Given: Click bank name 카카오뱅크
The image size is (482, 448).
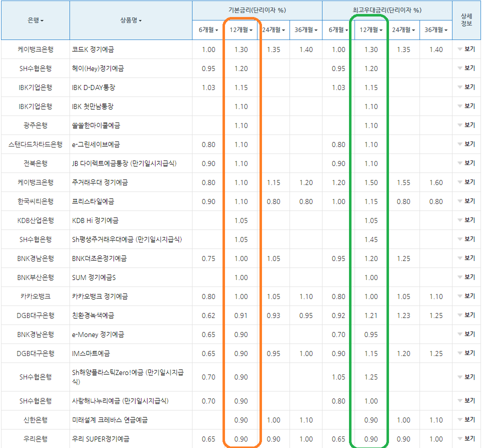Looking at the screenshot, I should tap(35, 296).
